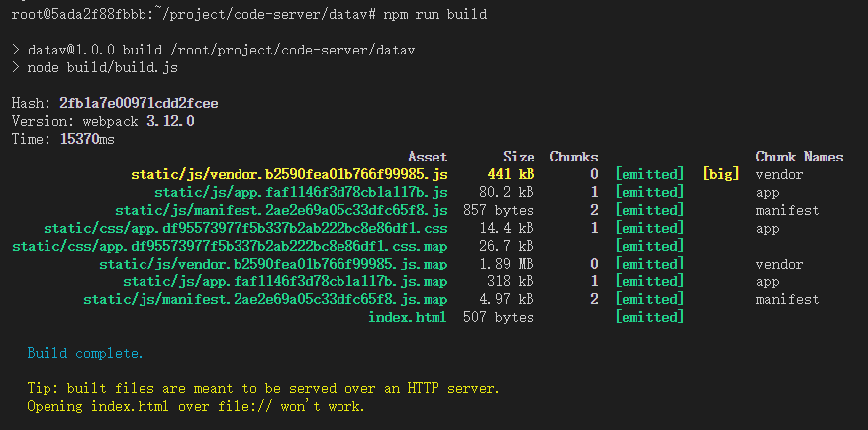Click the manifest js.map asset filename
Screen dimensions: 868x430
point(265,299)
